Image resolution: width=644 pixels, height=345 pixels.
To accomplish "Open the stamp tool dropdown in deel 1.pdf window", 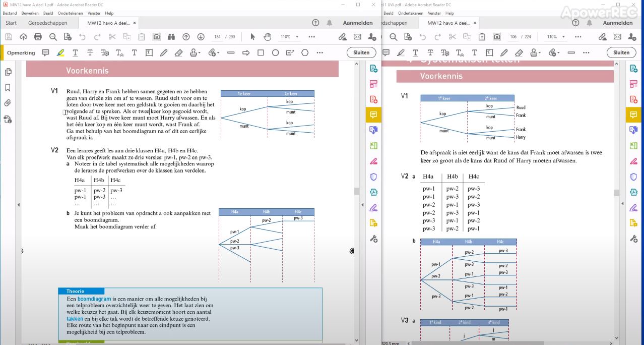I will tap(196, 52).
